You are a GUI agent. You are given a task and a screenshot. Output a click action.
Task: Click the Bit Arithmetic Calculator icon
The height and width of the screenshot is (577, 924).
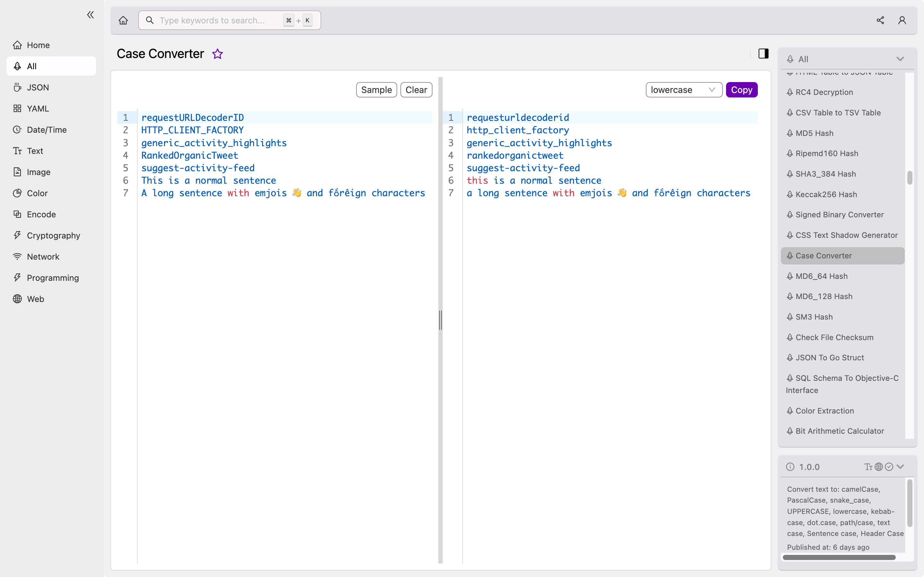click(790, 431)
